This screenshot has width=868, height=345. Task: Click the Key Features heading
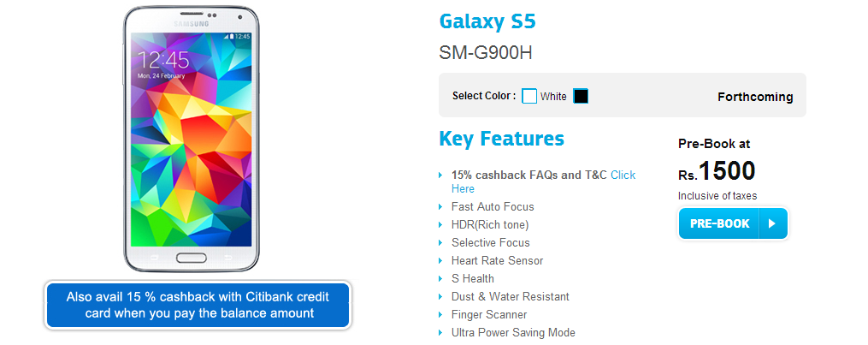501,139
